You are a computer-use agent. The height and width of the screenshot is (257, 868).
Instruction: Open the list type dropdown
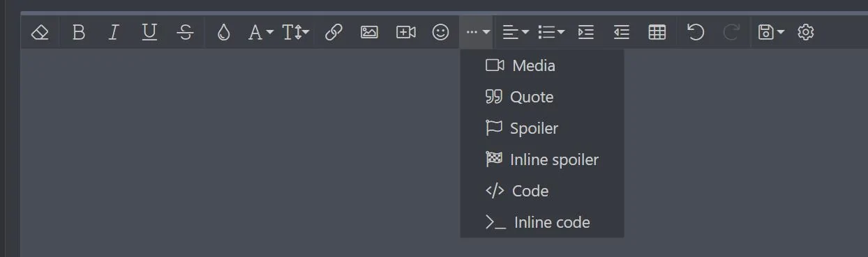pyautogui.click(x=551, y=32)
